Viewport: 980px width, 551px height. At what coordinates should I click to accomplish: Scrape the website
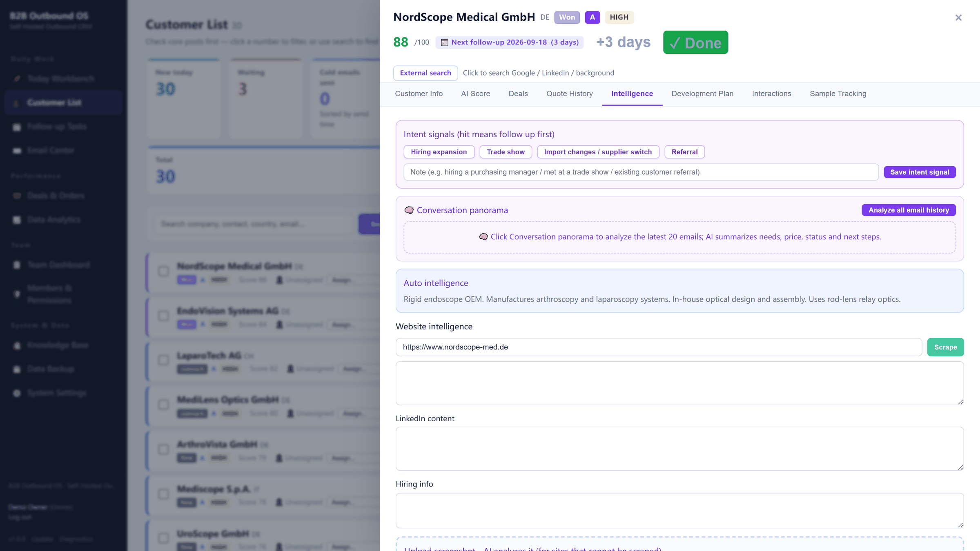point(945,347)
